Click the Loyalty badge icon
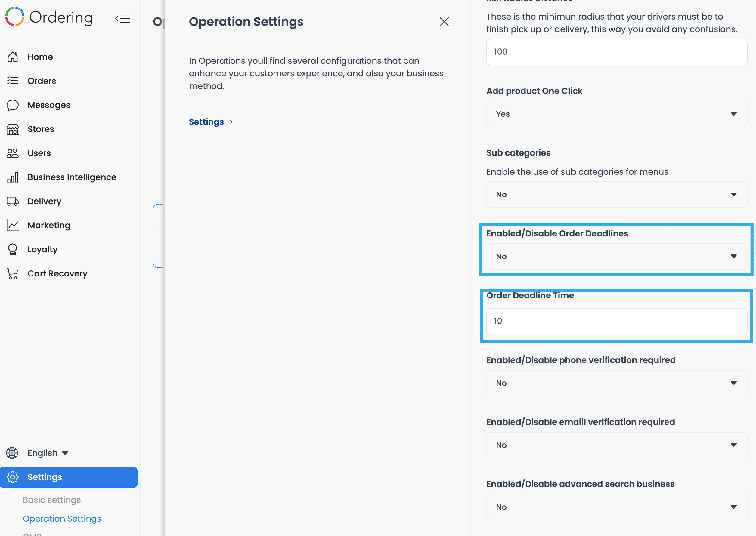 click(x=13, y=250)
